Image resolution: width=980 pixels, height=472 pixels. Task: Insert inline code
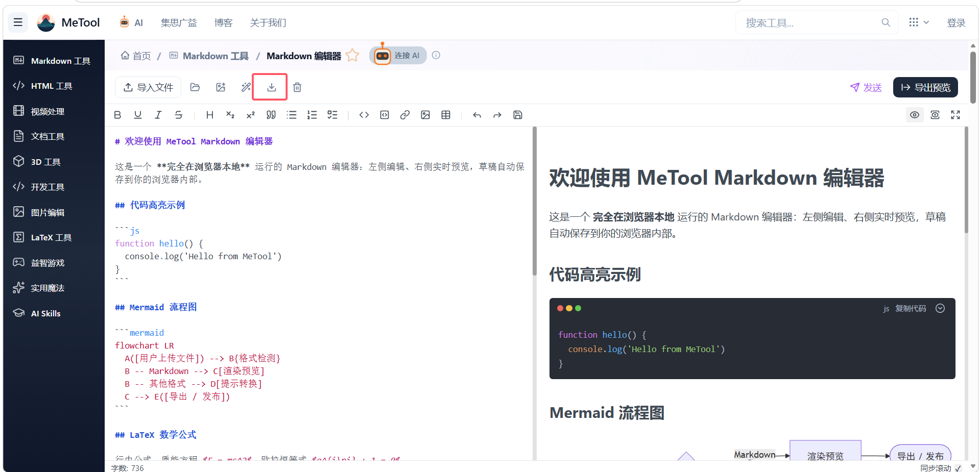point(364,115)
